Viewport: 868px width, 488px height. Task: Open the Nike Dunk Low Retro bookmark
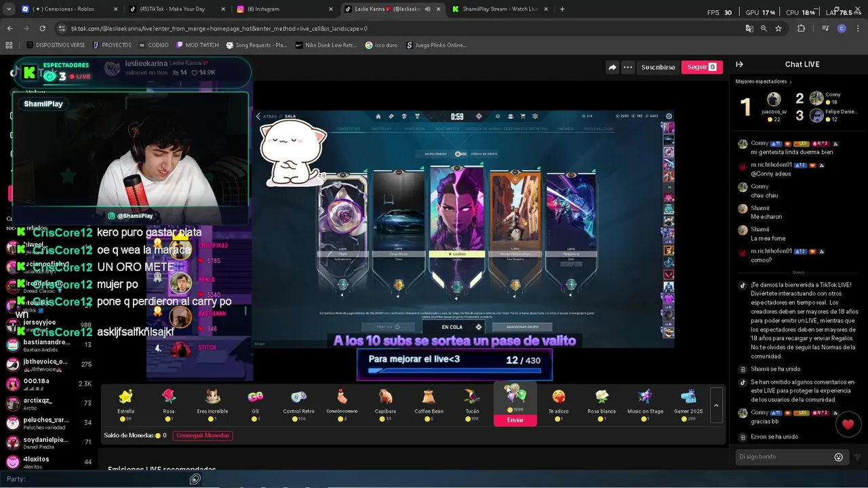[326, 45]
